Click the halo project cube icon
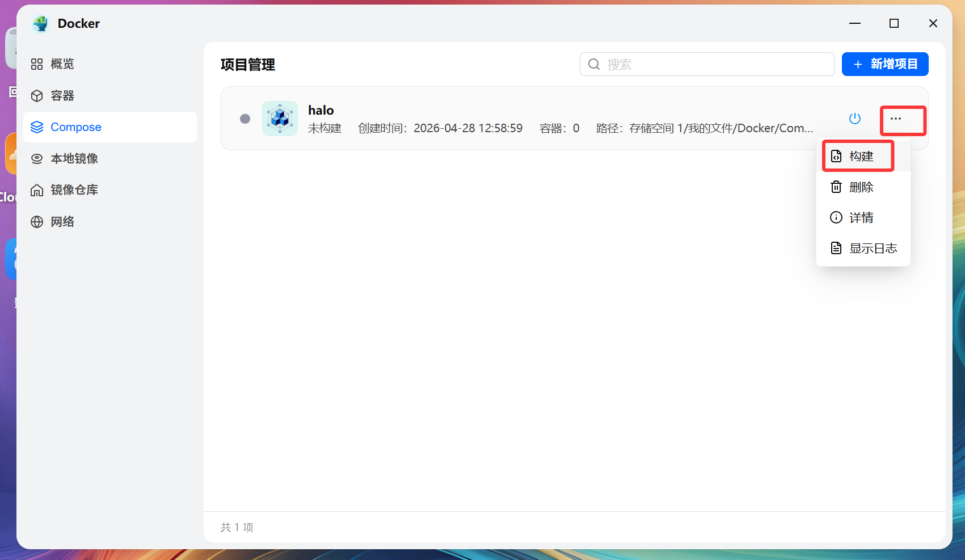Viewport: 965px width, 560px height. 280,119
